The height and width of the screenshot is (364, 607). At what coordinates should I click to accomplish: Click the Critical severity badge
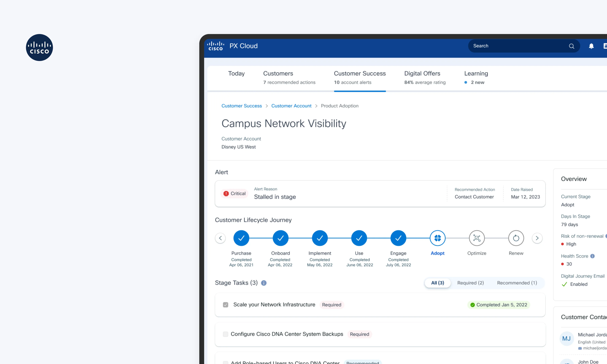(x=234, y=193)
